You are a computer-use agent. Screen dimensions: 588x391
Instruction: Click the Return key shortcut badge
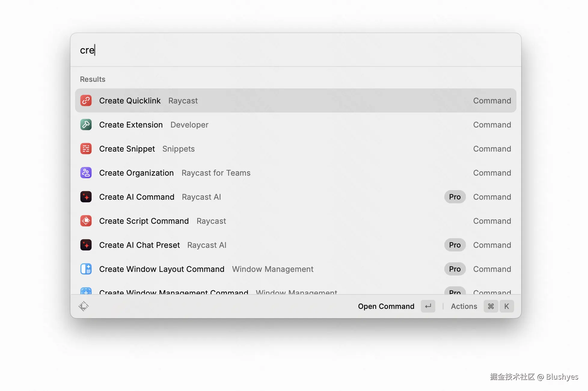[428, 306]
